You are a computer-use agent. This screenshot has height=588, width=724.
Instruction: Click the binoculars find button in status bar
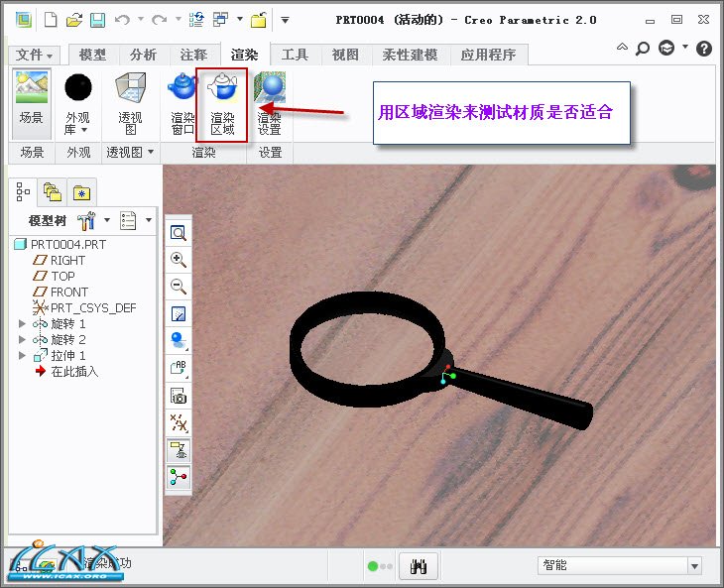[x=419, y=566]
